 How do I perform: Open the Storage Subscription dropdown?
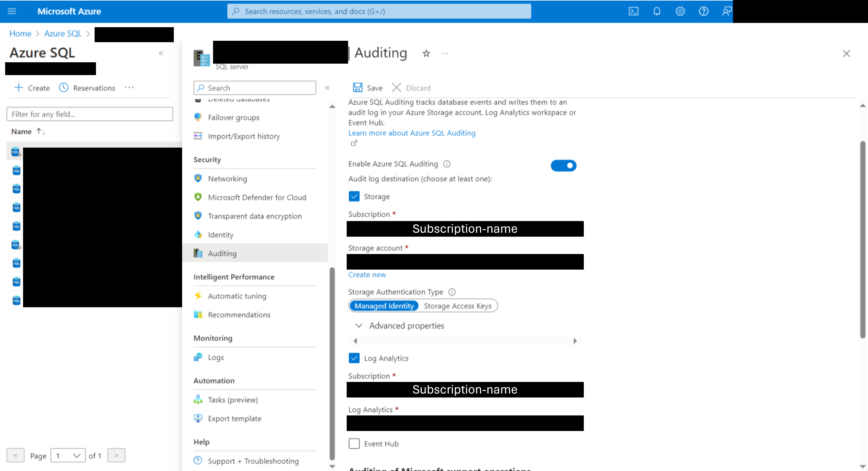(465, 229)
